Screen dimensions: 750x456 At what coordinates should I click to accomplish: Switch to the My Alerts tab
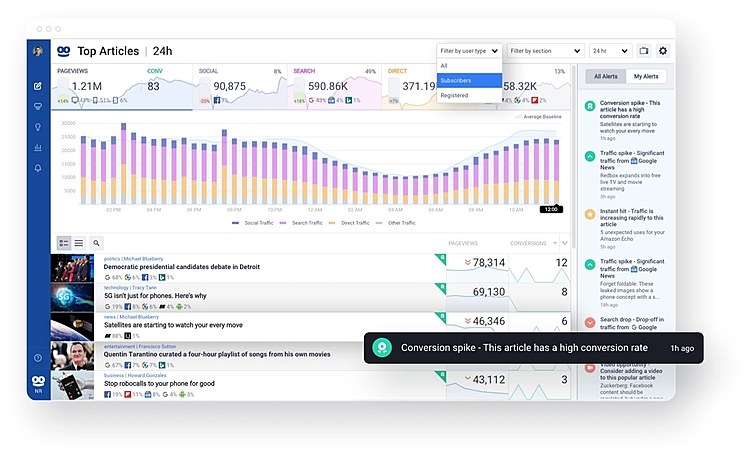click(644, 76)
